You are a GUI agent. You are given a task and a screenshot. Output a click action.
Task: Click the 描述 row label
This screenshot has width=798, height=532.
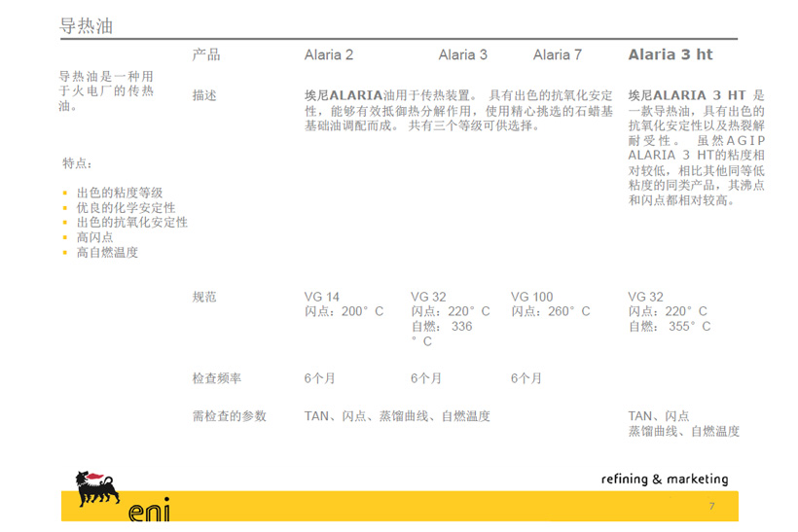click(205, 96)
